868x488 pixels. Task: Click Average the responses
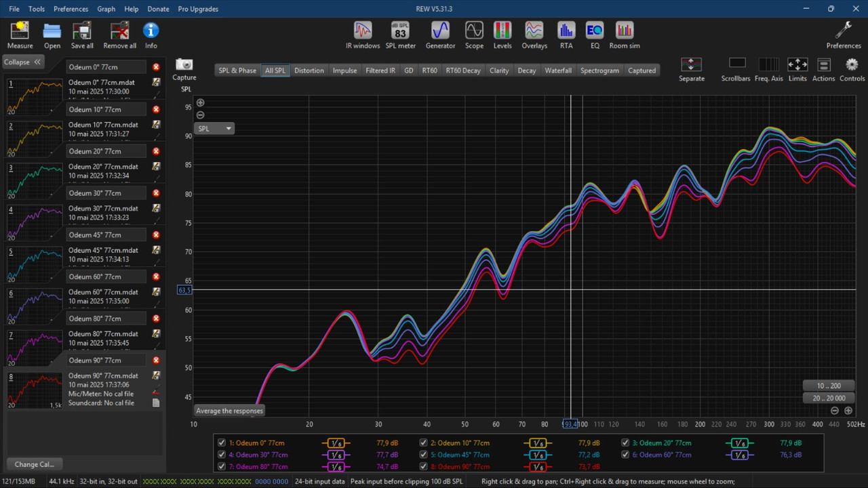(x=229, y=411)
